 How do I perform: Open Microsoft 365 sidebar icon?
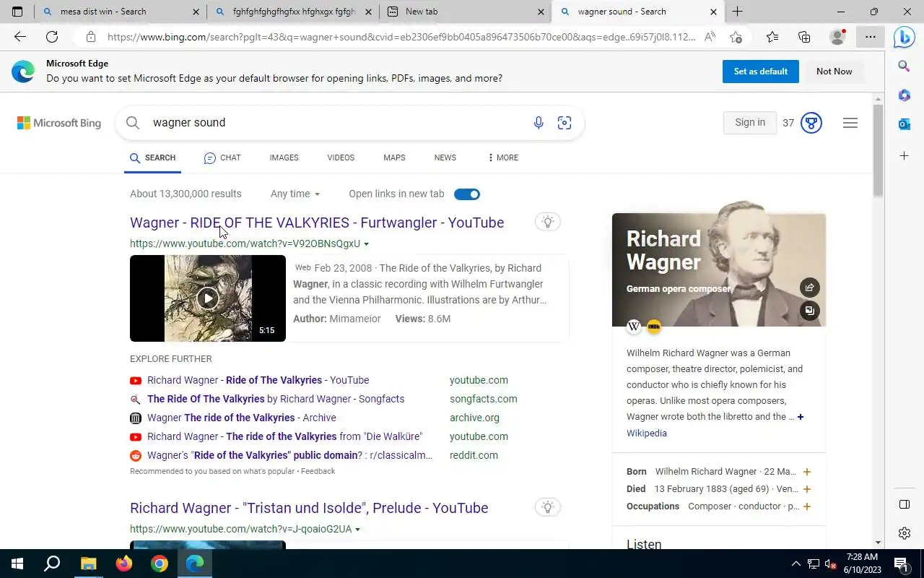click(x=904, y=95)
